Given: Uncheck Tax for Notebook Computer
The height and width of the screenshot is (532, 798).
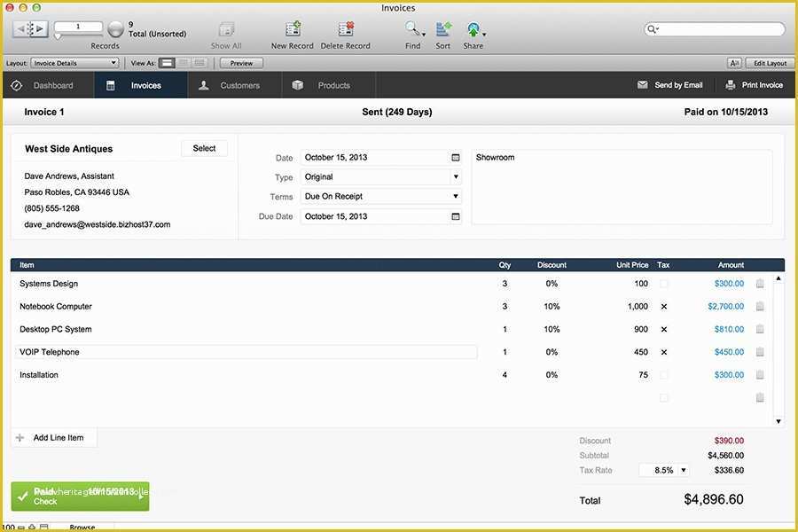Looking at the screenshot, I should click(663, 307).
